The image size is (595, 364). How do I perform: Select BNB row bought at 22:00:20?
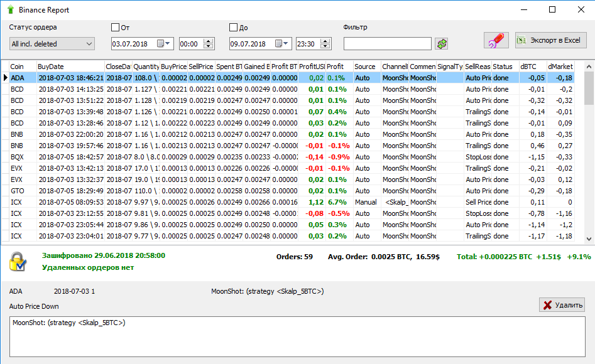[x=292, y=134]
